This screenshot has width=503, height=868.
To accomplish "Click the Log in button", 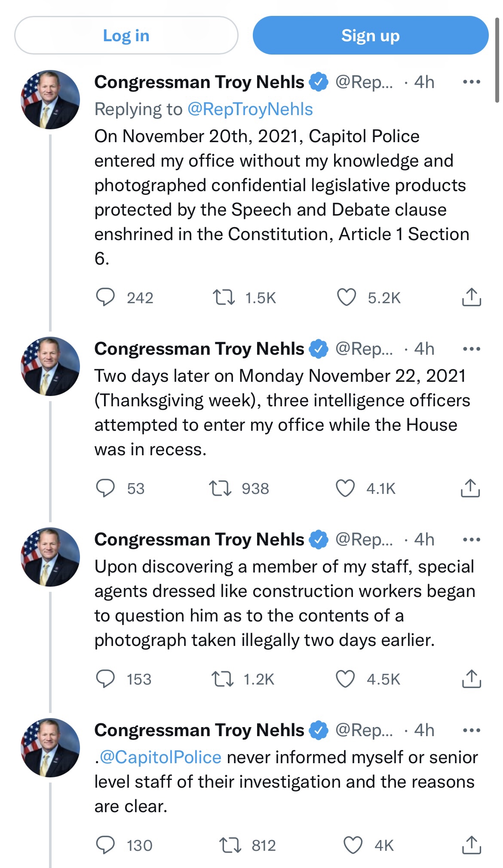I will point(126,36).
